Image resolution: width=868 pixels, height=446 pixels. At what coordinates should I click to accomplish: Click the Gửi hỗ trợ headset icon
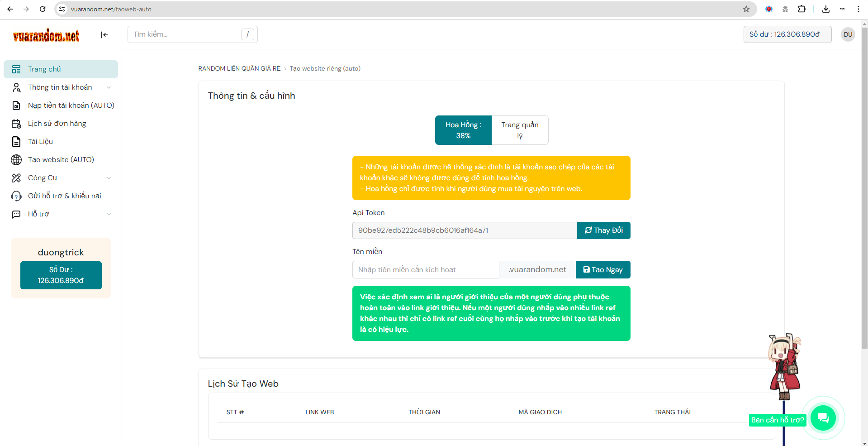coord(16,196)
